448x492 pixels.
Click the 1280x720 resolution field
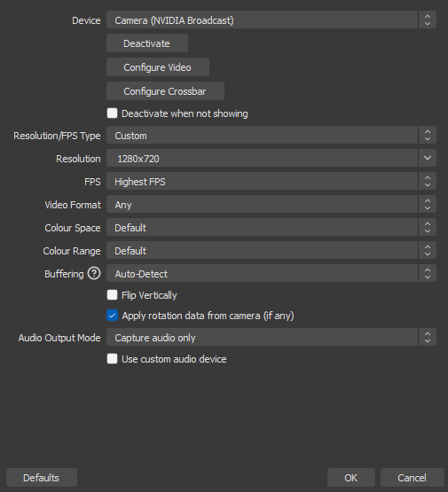coord(262,158)
